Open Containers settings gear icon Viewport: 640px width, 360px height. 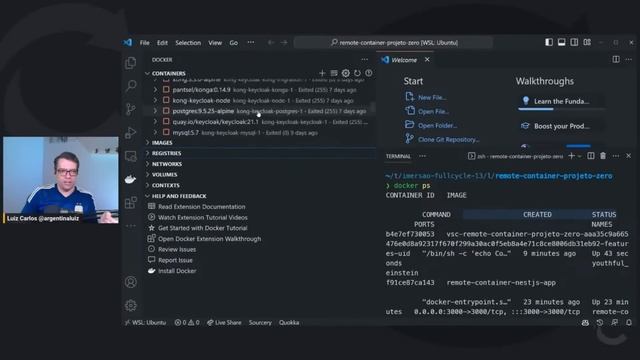[346, 73]
